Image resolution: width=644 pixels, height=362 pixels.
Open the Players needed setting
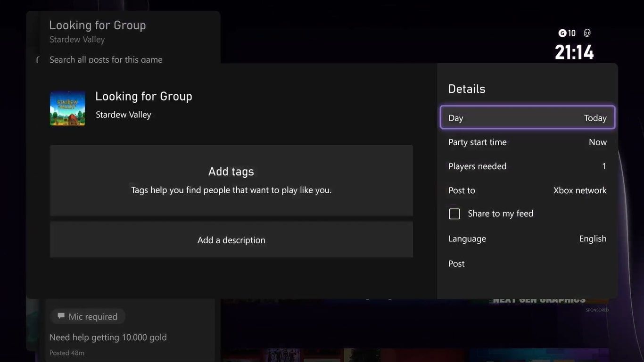coord(527,166)
